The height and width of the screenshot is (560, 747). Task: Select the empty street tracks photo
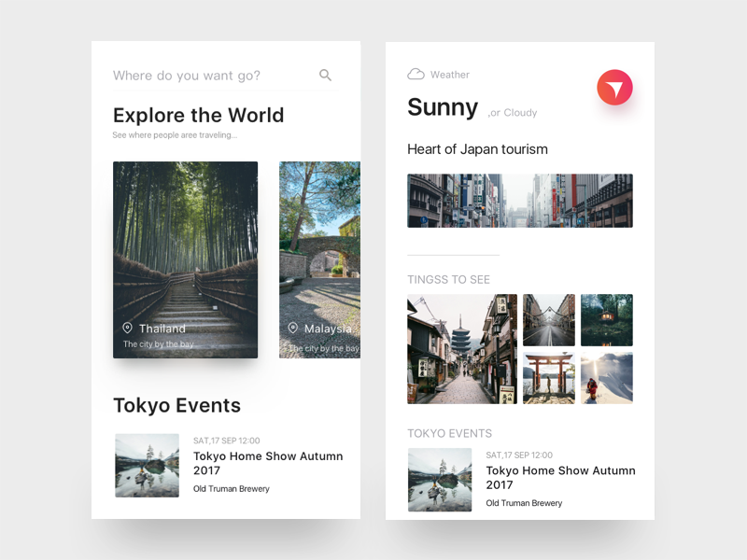pos(548,320)
